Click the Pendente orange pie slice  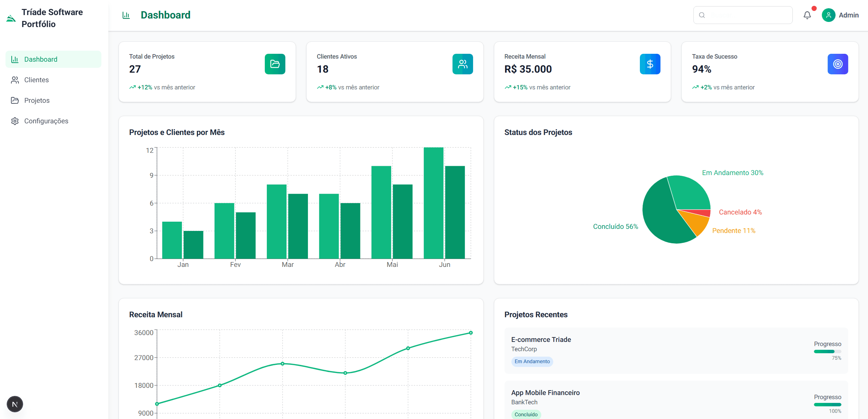[x=696, y=222]
